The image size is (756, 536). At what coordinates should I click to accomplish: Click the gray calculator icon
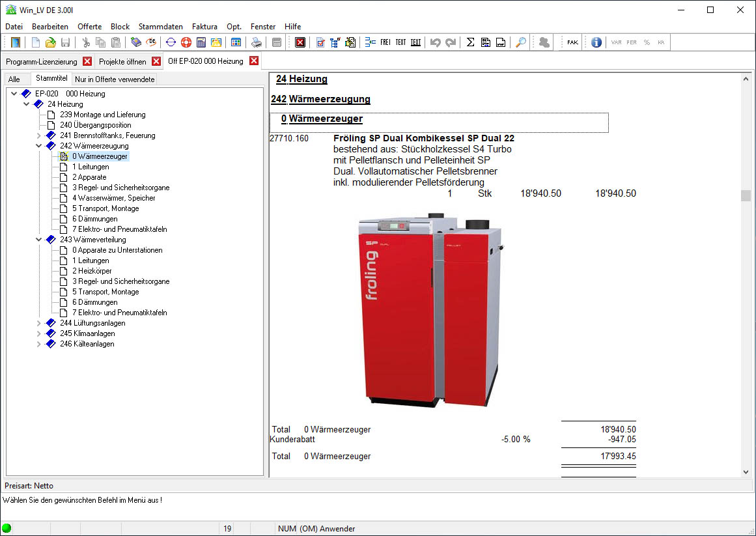277,42
